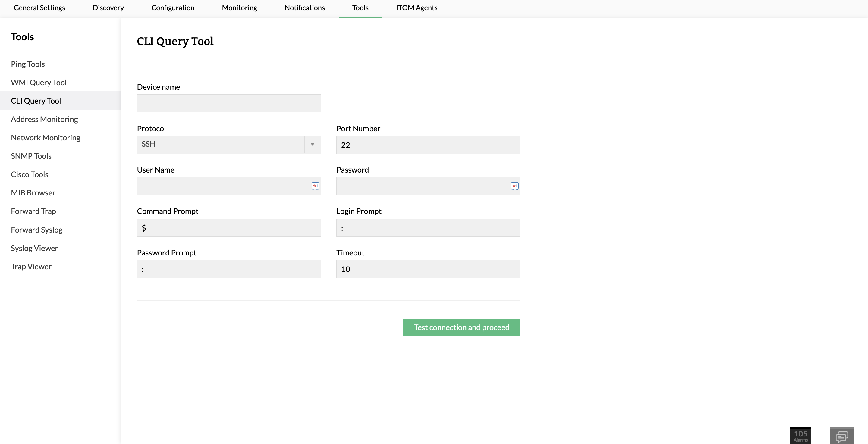Open Ping Tools in sidebar

[28, 64]
